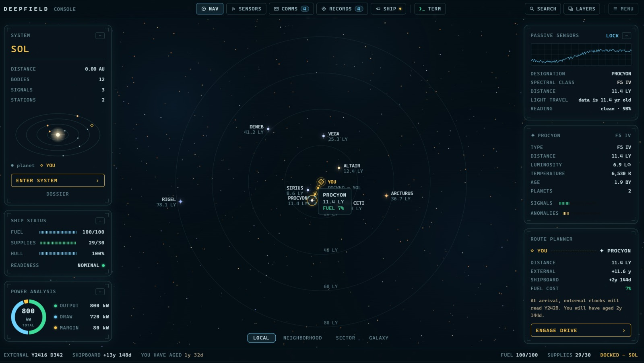Select the DENEB star on the map

(x=268, y=129)
